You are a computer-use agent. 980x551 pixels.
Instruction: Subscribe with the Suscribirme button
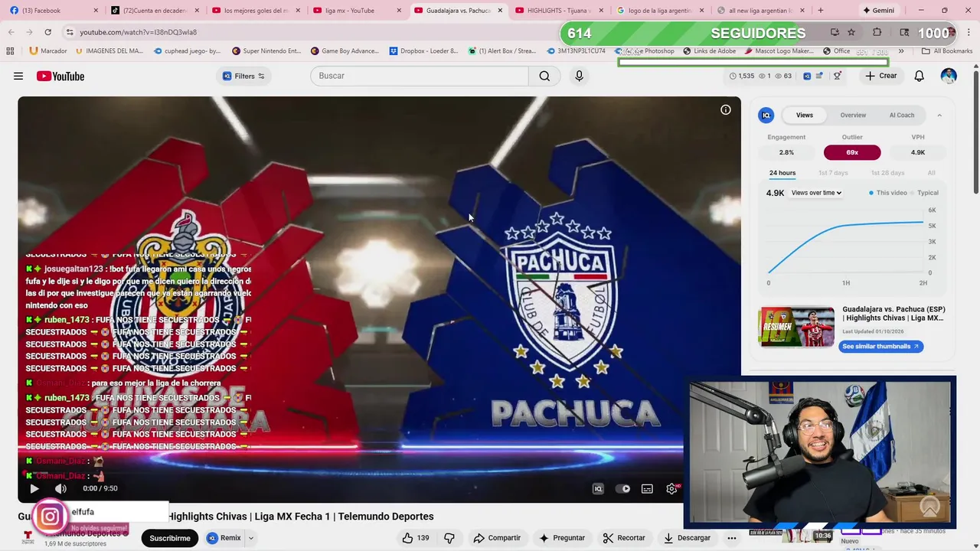[x=170, y=538]
